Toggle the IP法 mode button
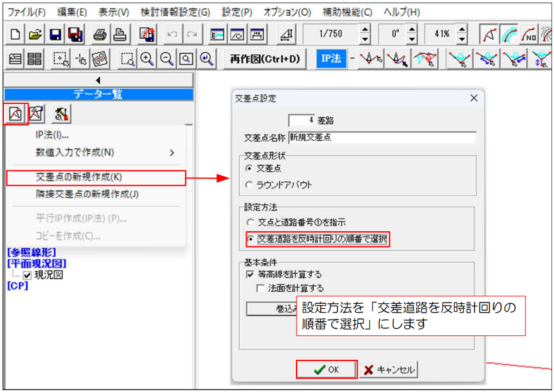554x392 pixels. [331, 59]
